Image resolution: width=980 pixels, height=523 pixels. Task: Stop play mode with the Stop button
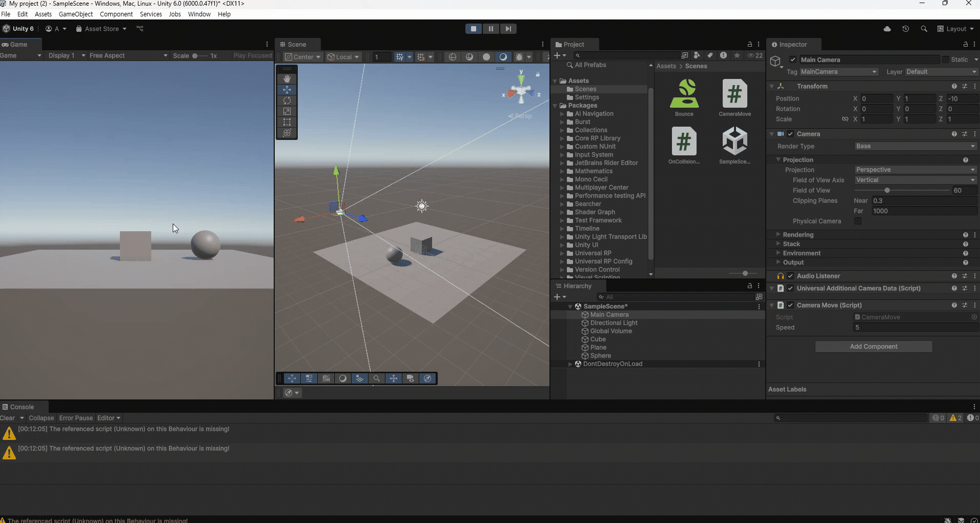click(x=474, y=29)
